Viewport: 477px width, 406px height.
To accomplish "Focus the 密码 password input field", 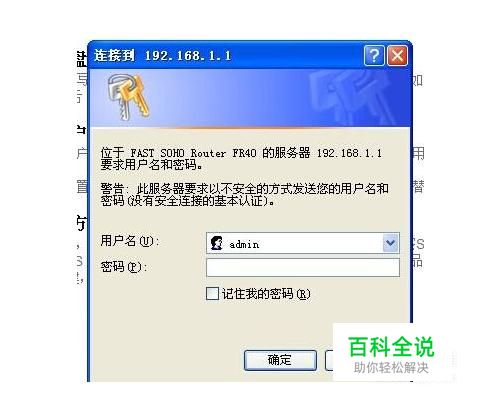I will (x=303, y=267).
